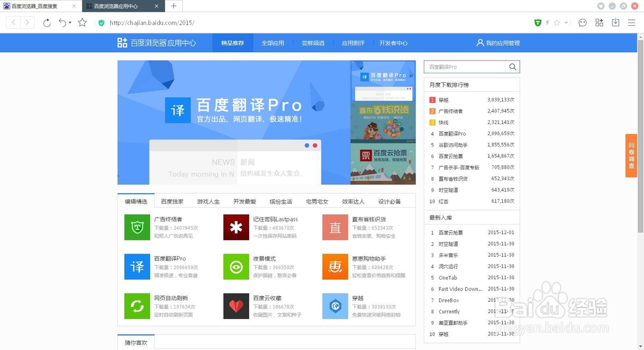Viewport: 644px width, 350px height.
Task: Switch to 设计必备 tab
Action: [390, 201]
